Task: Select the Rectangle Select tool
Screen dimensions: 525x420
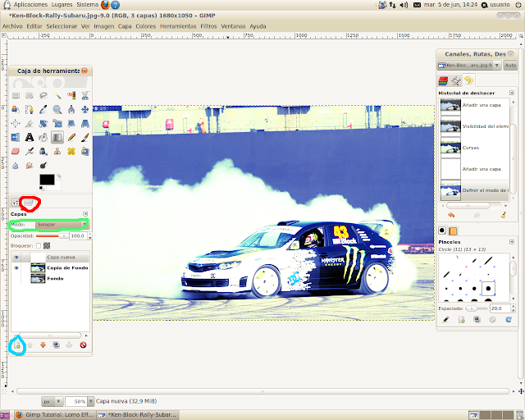Action: (16, 96)
